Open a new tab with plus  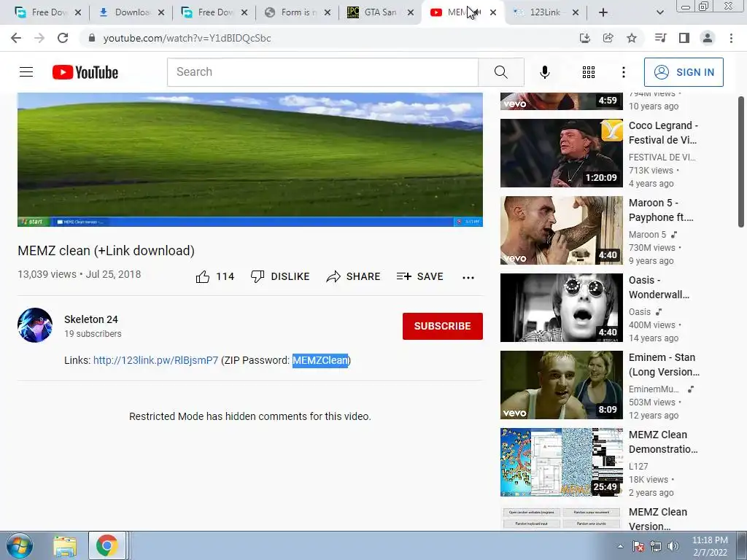(603, 12)
